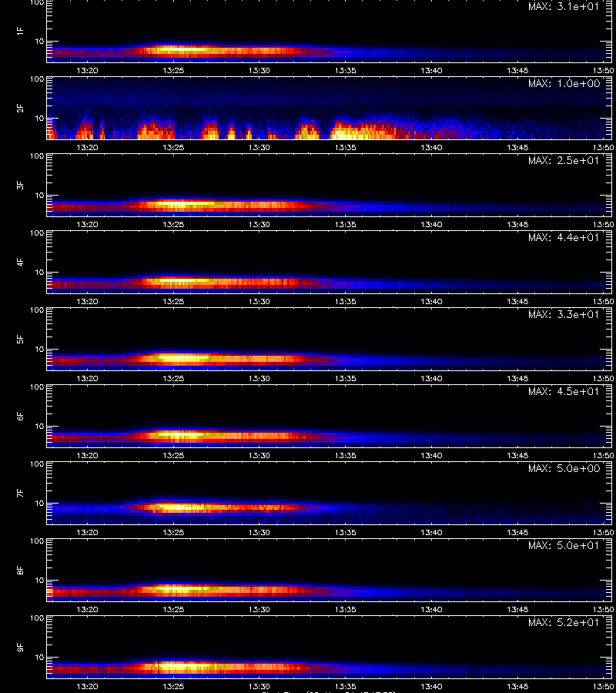The height and width of the screenshot is (693, 616).
Task: Click the 13:35 time tick below panel 6F
Action: pyautogui.click(x=345, y=455)
